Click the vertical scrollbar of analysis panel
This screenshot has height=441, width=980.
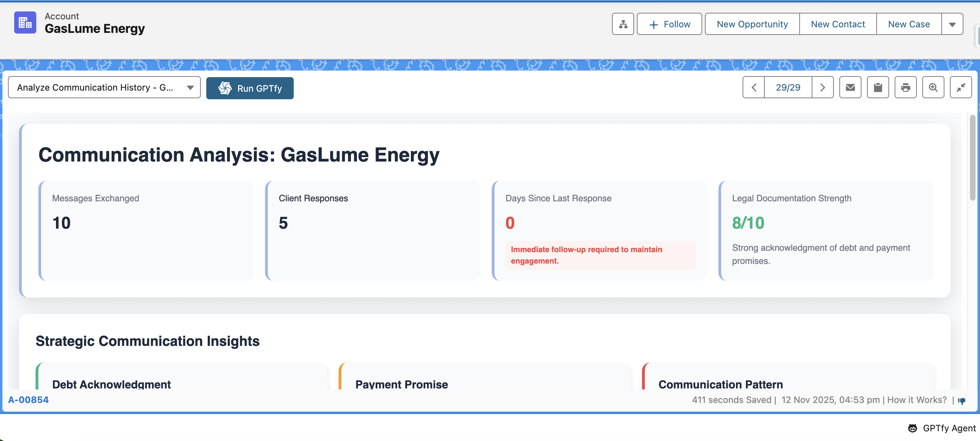[972, 158]
